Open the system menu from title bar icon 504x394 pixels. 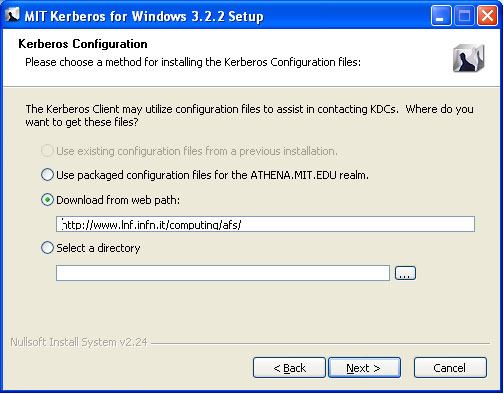pyautogui.click(x=12, y=15)
